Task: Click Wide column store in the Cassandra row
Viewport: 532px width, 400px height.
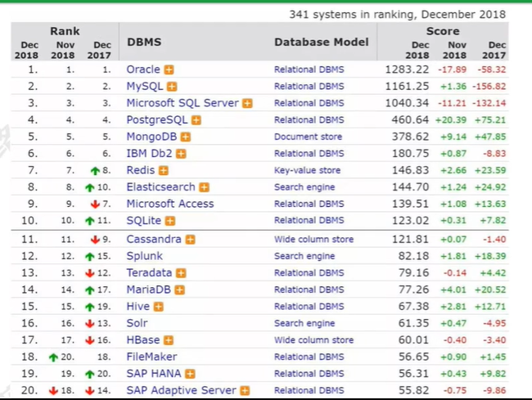Action: click(313, 240)
